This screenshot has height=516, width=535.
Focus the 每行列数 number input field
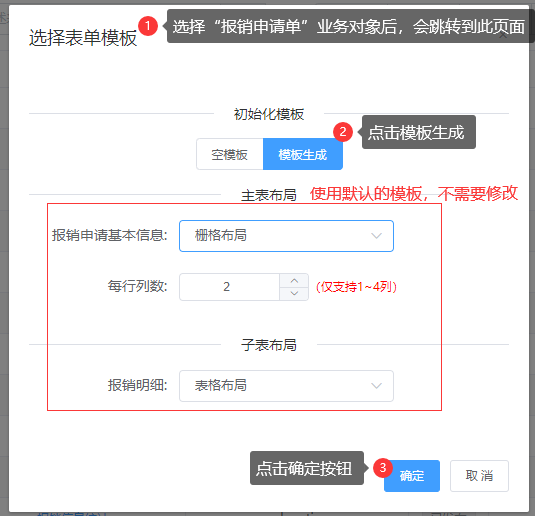click(x=230, y=287)
